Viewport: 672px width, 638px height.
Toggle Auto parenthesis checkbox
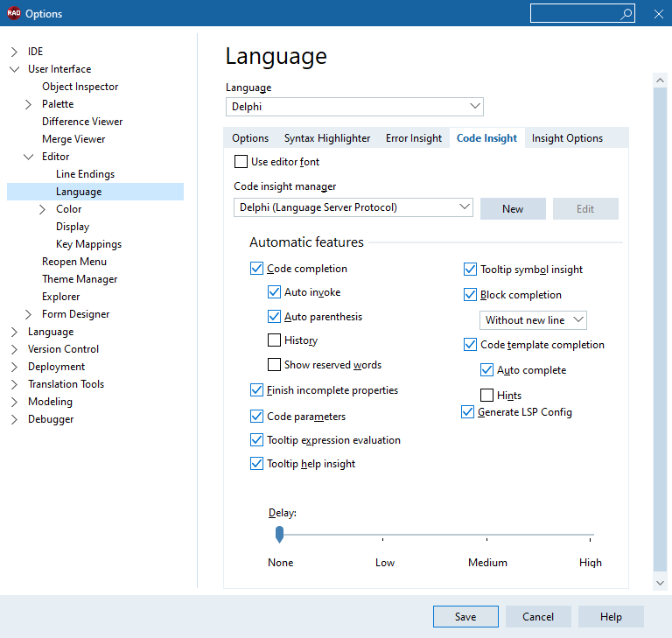point(274,317)
